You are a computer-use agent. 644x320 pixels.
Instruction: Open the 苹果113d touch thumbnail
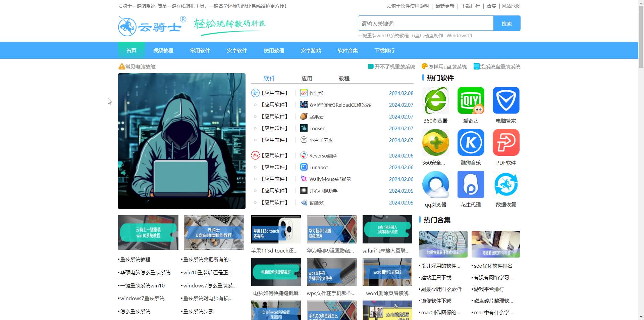coord(276,229)
